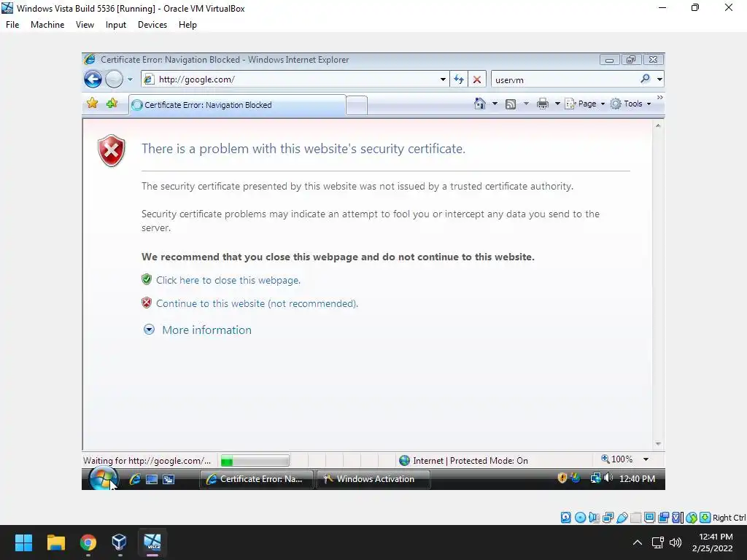Select the Certificate Error: Navigation Blocked tab

point(237,105)
